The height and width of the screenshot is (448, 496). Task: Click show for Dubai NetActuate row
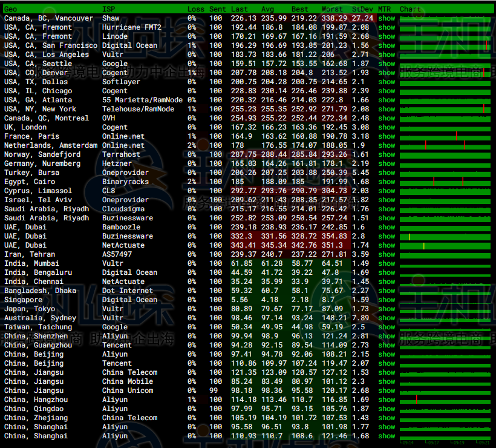387,245
